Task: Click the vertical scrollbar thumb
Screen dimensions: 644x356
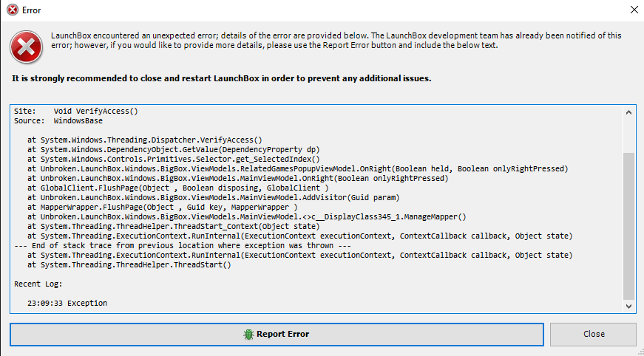Action: click(628, 226)
